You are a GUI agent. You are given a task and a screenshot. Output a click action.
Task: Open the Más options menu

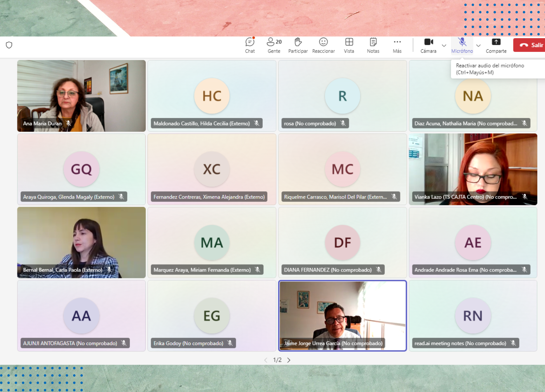coord(397,45)
